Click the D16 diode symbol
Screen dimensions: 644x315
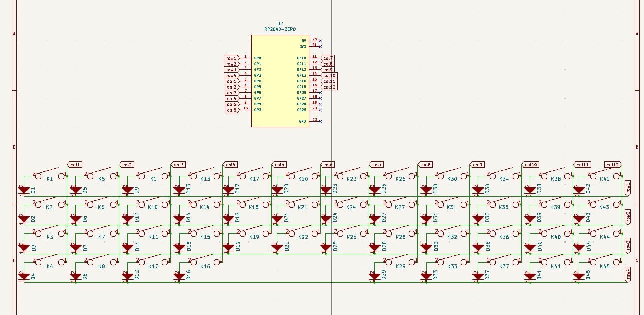coord(179,276)
